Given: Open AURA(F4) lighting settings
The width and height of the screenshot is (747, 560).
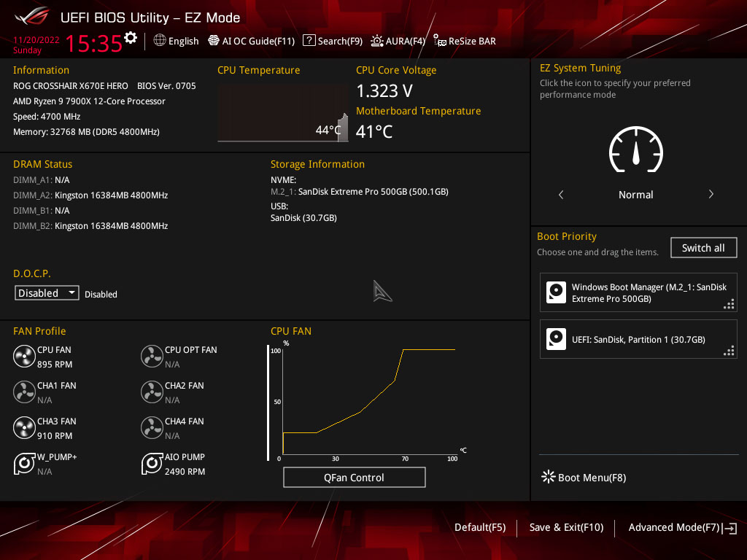Looking at the screenshot, I should [398, 41].
